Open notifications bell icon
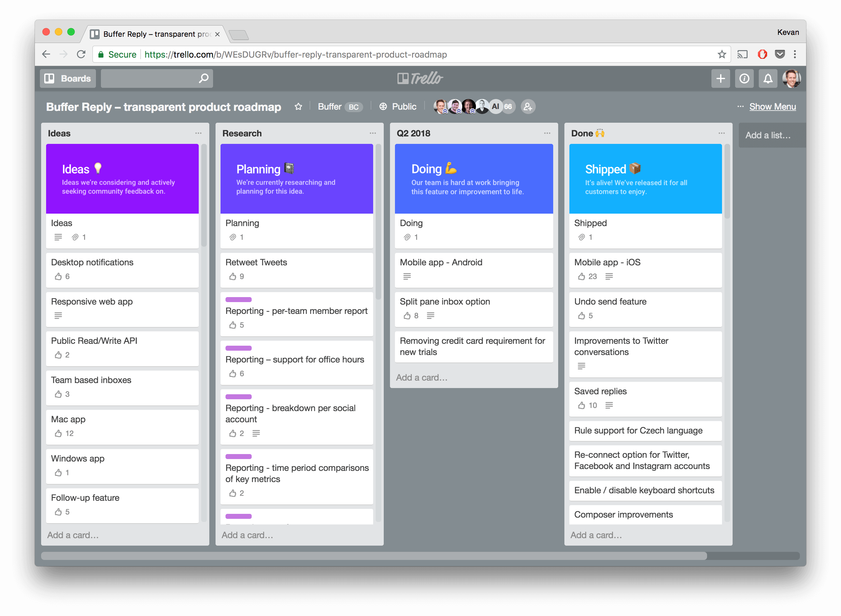 (767, 78)
